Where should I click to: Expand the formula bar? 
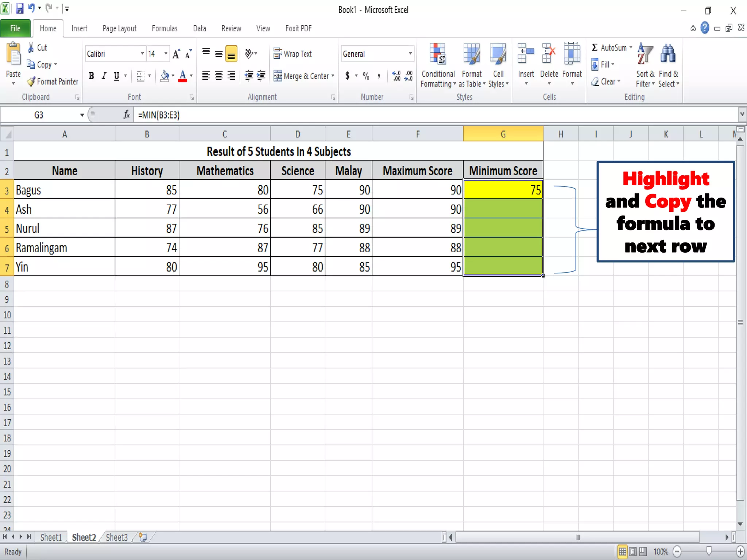(x=742, y=114)
